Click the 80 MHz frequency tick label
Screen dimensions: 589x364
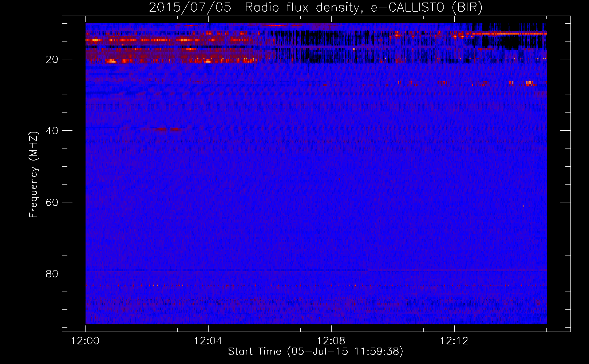coord(52,274)
